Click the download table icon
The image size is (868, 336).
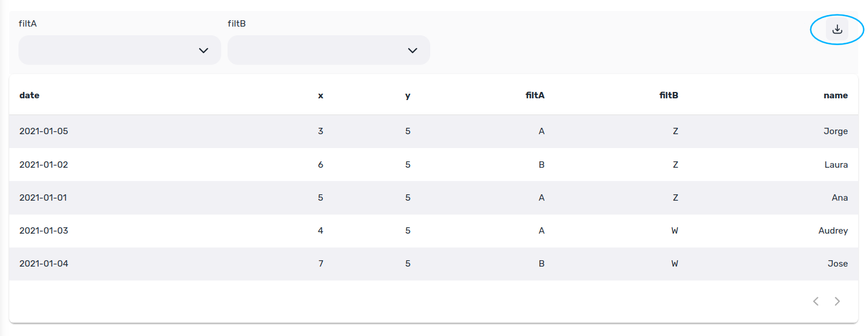tap(837, 29)
